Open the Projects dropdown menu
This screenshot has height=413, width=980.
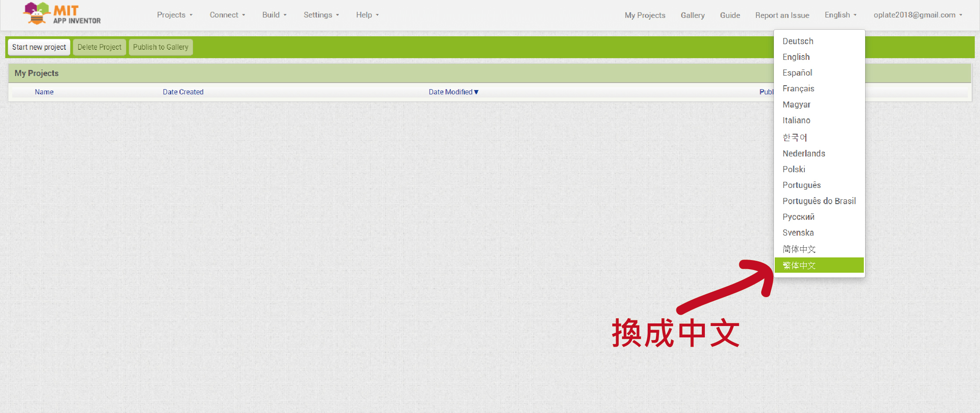pyautogui.click(x=175, y=15)
